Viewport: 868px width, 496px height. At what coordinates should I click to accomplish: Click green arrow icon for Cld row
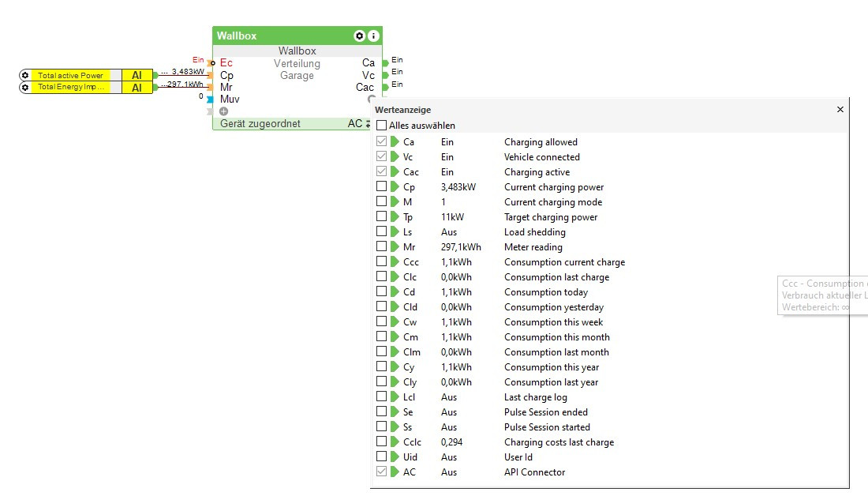click(x=395, y=306)
